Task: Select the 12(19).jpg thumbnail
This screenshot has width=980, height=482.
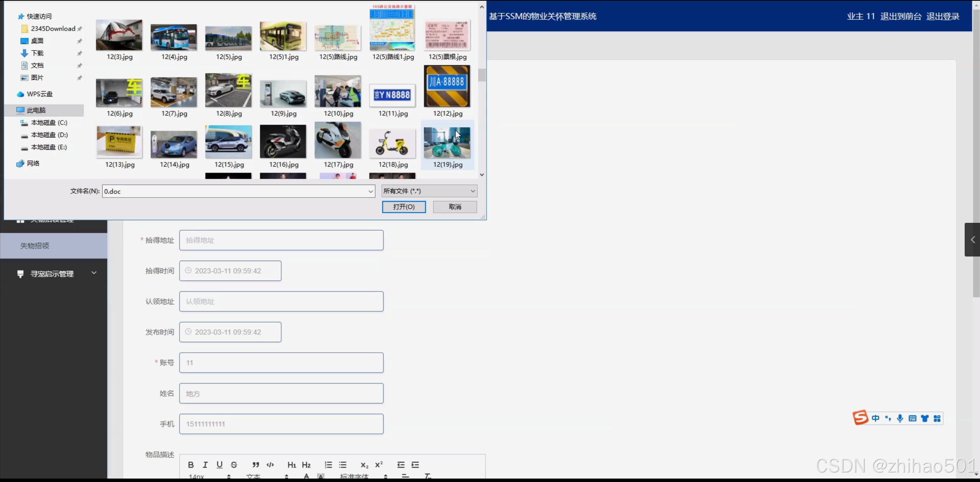Action: (447, 145)
